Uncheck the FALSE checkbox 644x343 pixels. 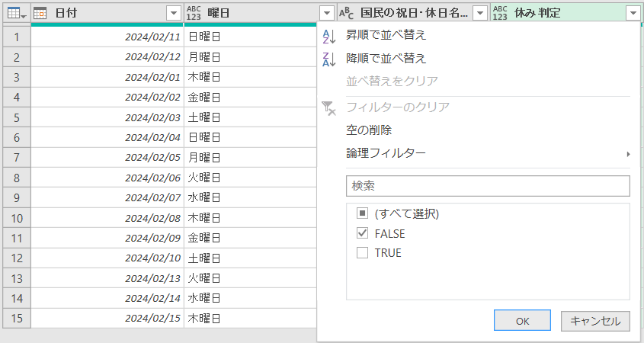[x=363, y=233]
